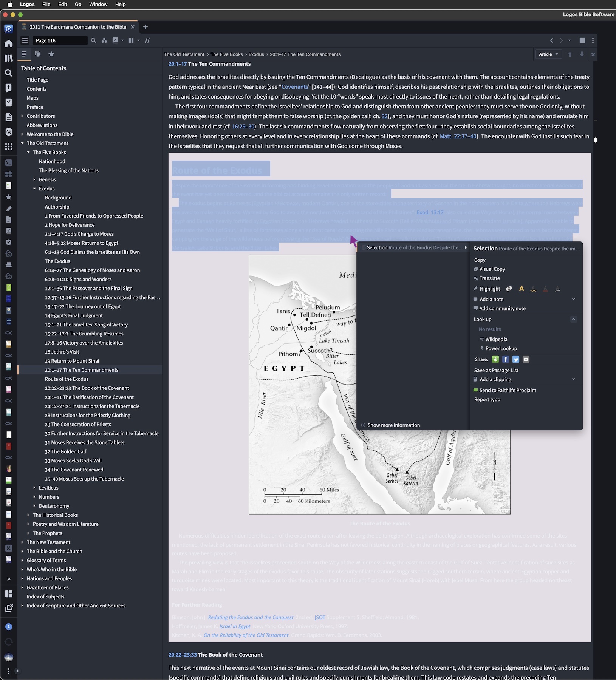Go back with the left chevron arrow
Viewport: 616px width, 680px height.
point(552,40)
